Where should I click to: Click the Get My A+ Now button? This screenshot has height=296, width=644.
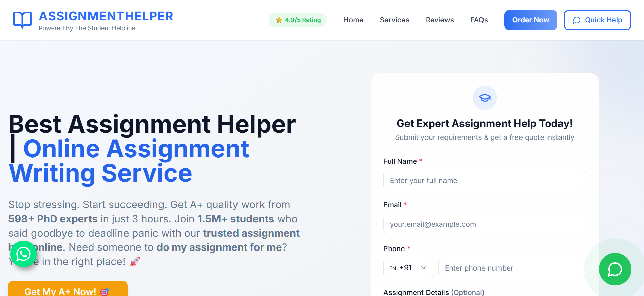coord(68,289)
